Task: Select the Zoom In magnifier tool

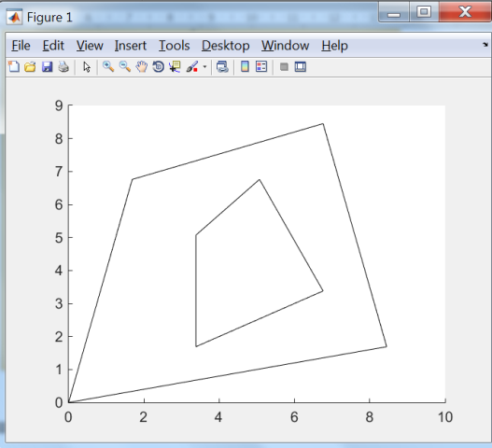Action: tap(108, 67)
